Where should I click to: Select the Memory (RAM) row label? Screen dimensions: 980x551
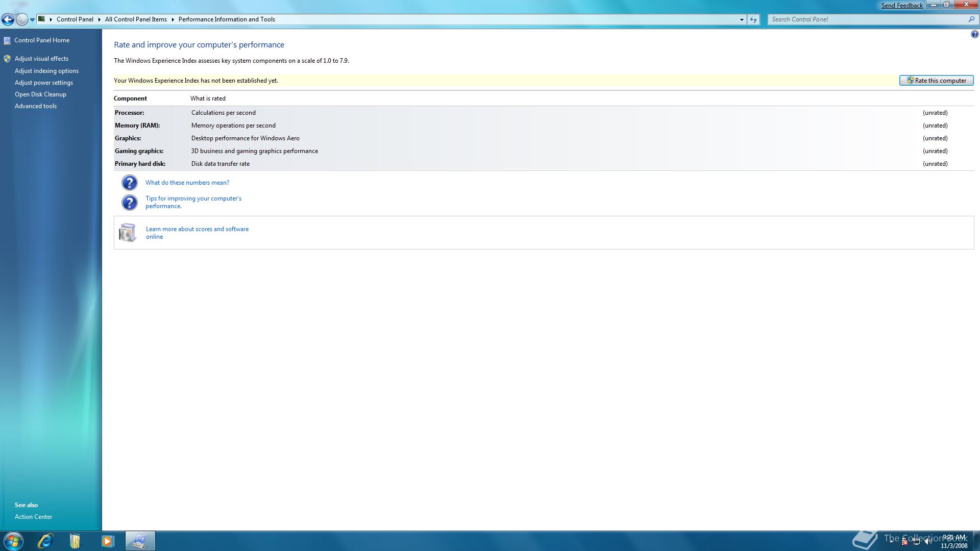click(137, 126)
